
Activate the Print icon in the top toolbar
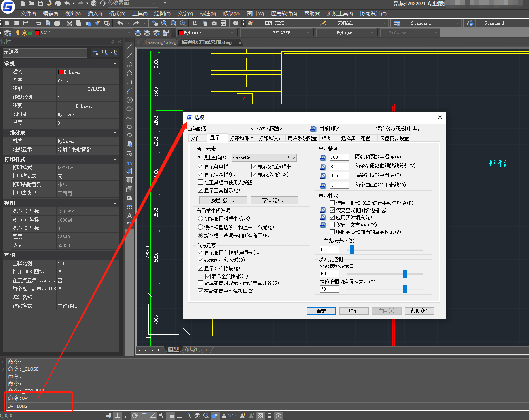tap(39, 23)
